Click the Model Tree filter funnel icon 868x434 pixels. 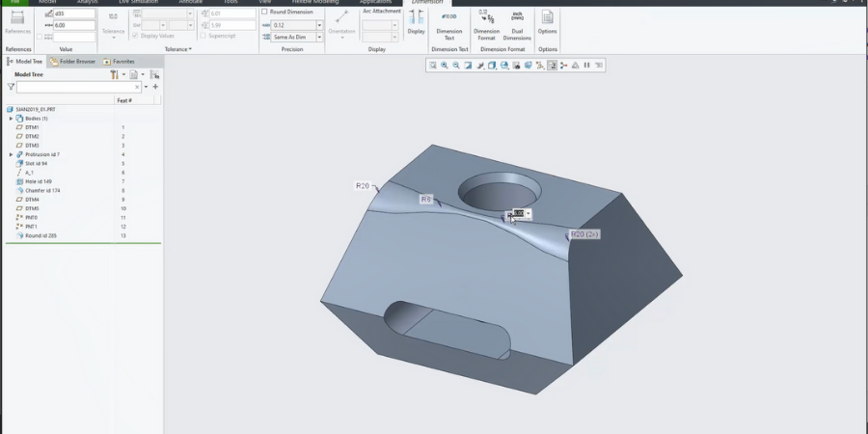tap(11, 87)
